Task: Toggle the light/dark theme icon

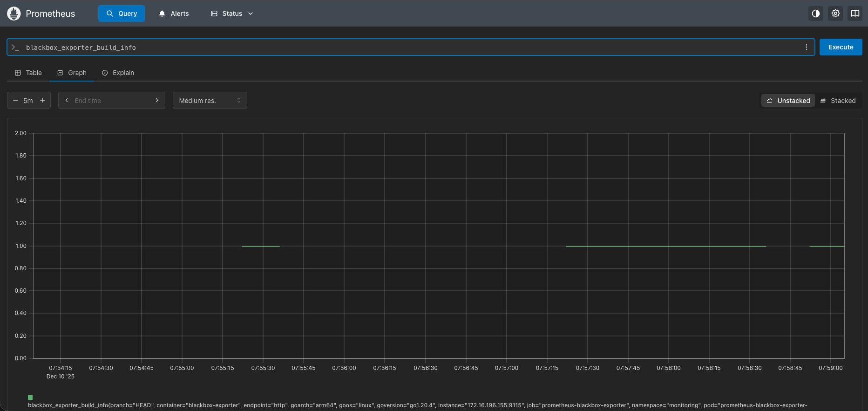Action: [816, 14]
